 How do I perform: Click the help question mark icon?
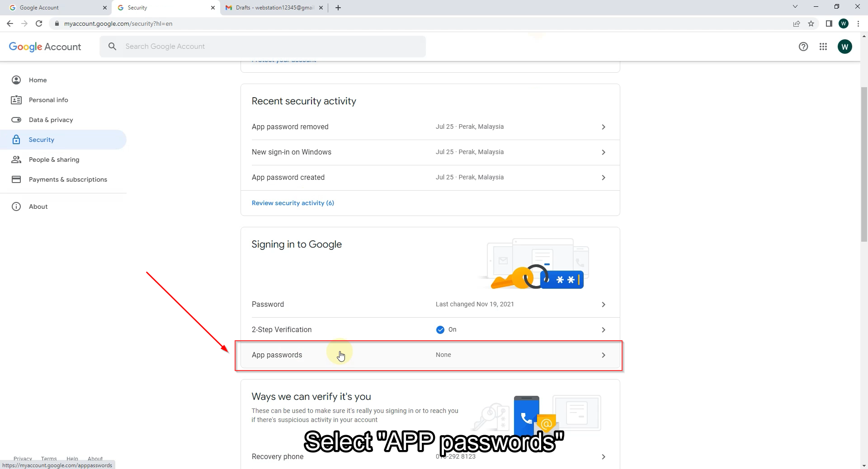(x=803, y=47)
